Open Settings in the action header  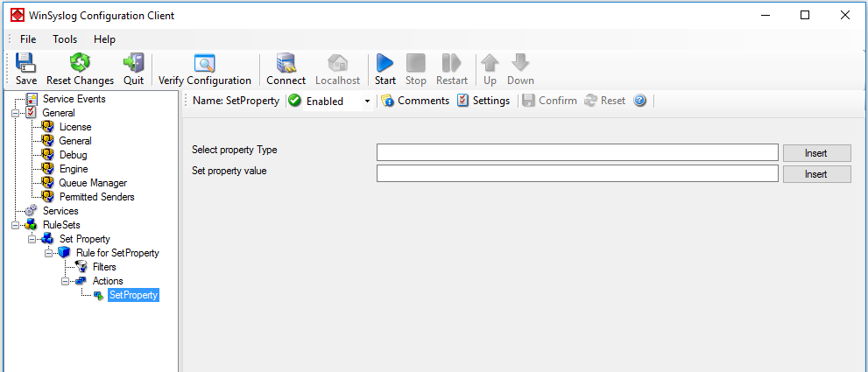[x=483, y=101]
